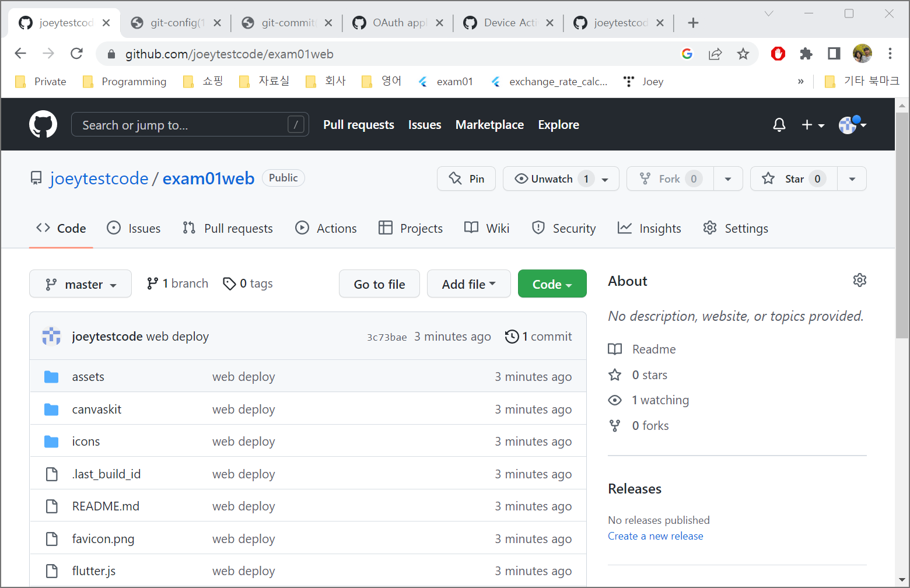Open the 1 branch link
Viewport: 910px width, 588px height.
177,283
